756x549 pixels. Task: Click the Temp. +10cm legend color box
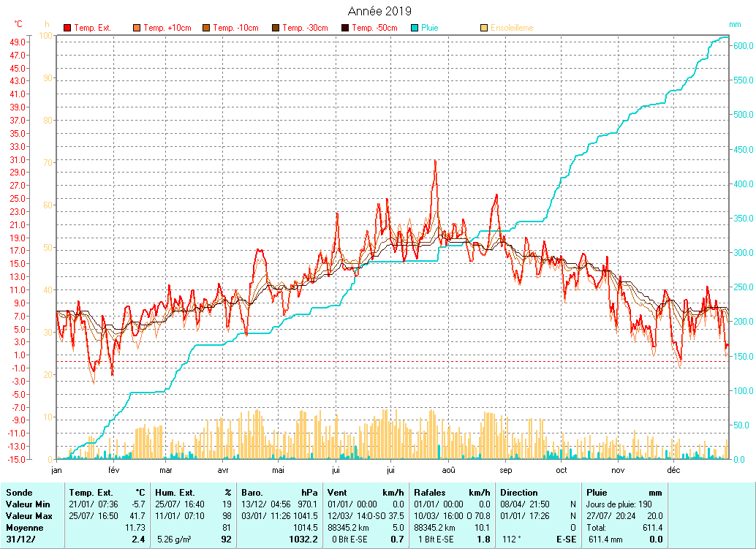137,28
